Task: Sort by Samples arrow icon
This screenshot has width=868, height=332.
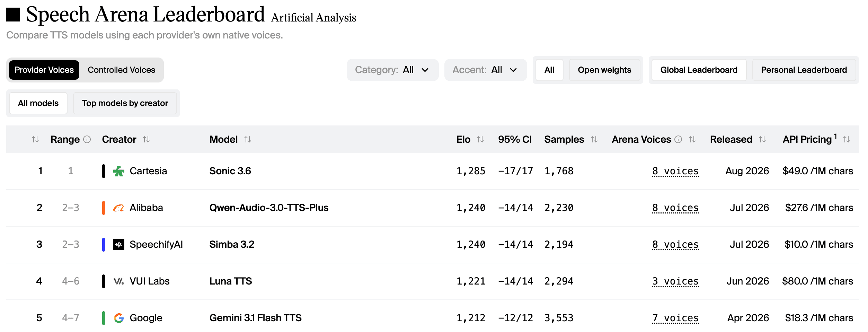Action: (594, 139)
